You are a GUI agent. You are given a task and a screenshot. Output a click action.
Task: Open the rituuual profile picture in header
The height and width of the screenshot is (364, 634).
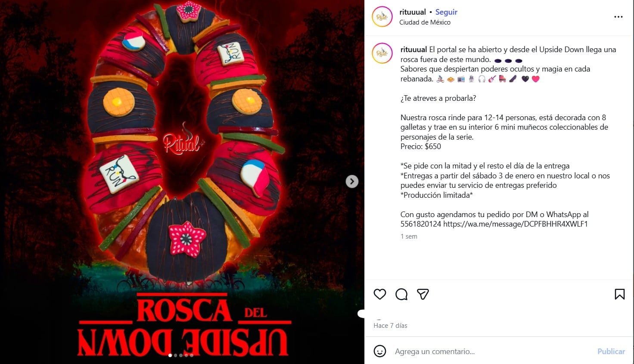[382, 17]
